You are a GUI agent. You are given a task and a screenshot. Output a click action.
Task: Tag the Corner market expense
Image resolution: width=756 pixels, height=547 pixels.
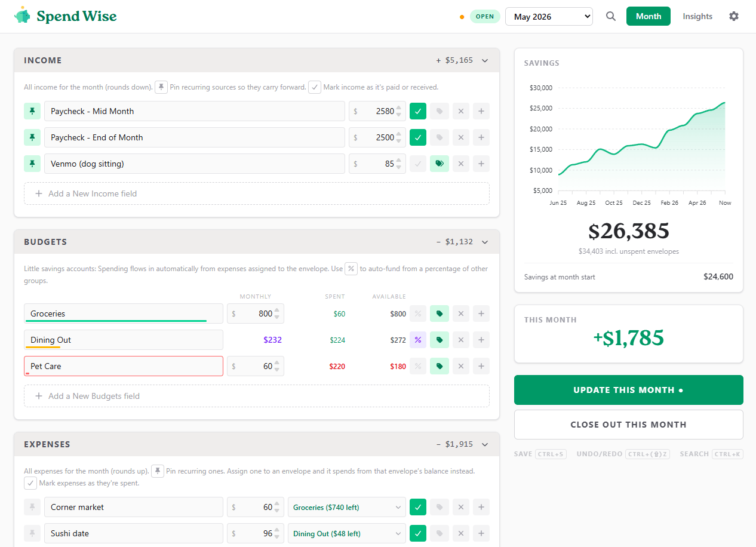click(440, 507)
